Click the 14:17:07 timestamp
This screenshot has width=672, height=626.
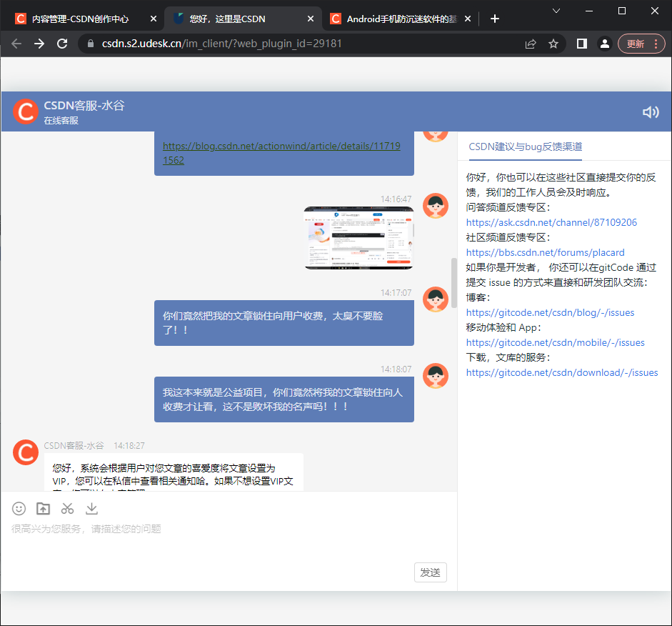396,293
